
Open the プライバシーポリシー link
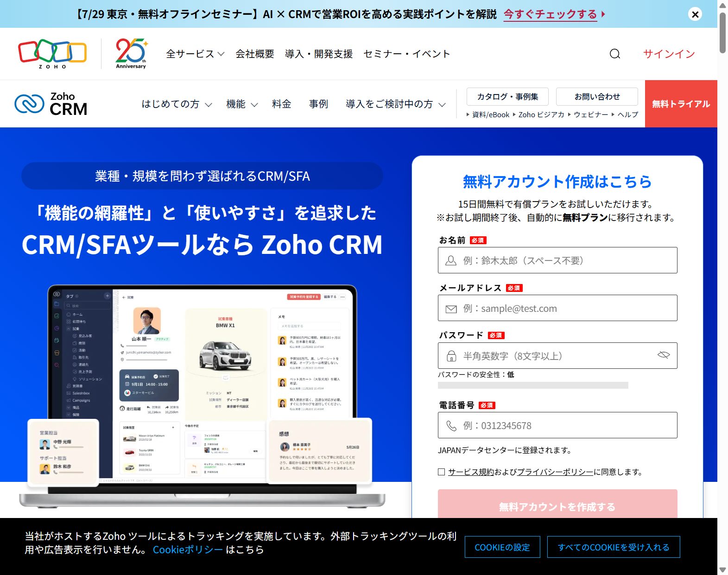point(555,472)
